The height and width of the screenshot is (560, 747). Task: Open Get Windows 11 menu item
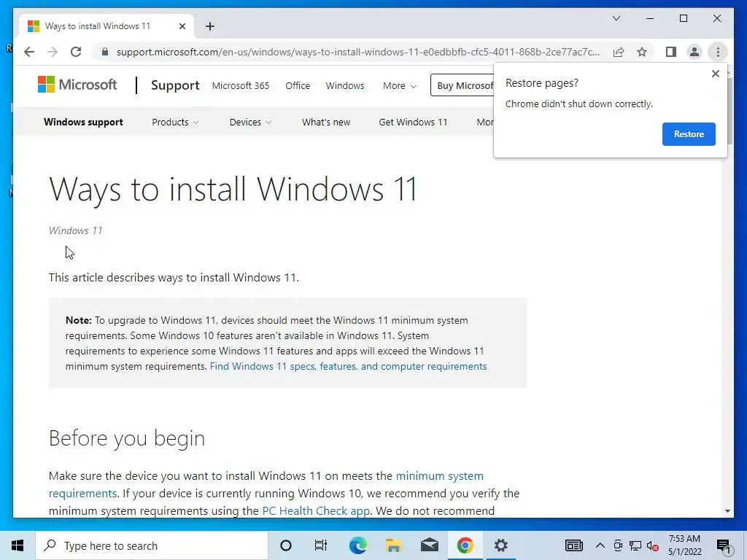click(x=413, y=122)
